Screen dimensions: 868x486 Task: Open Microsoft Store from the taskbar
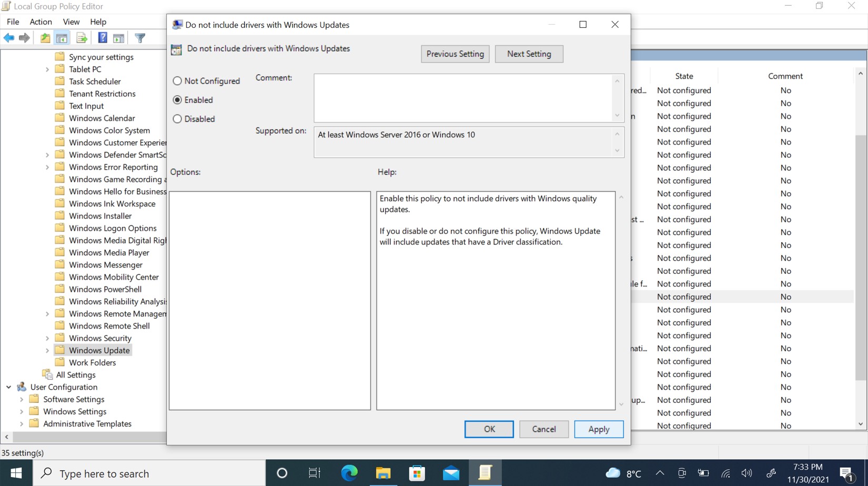[x=417, y=473]
